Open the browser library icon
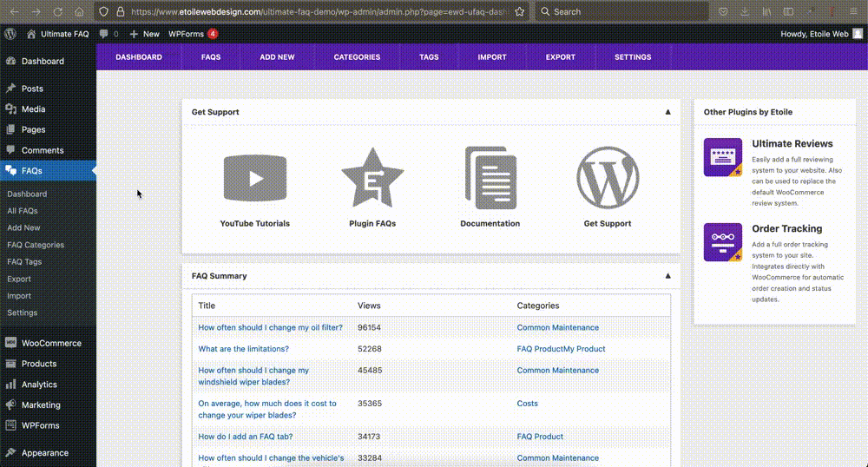868x467 pixels. pos(766,11)
